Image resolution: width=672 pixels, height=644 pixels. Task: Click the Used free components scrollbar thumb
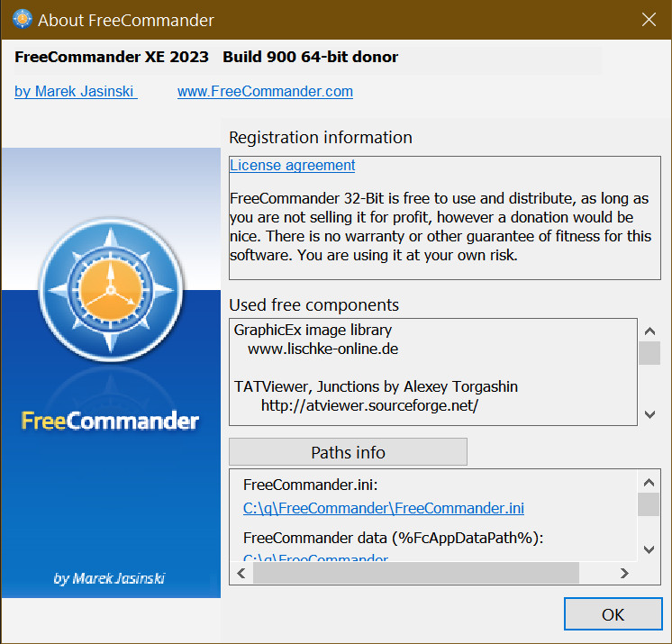[x=649, y=352]
